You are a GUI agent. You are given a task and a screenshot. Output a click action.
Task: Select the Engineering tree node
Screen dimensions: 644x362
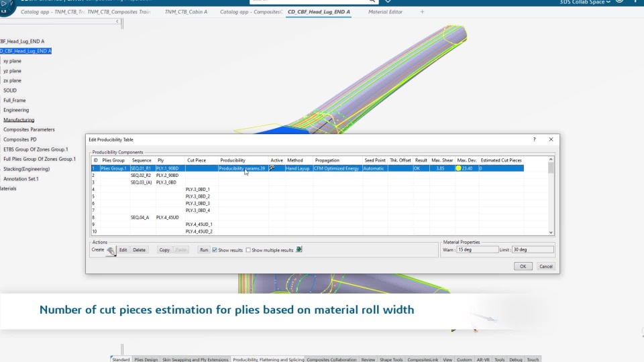(x=16, y=110)
